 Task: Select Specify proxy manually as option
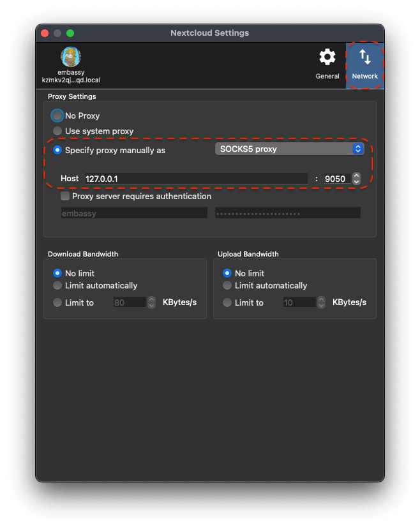[58, 150]
